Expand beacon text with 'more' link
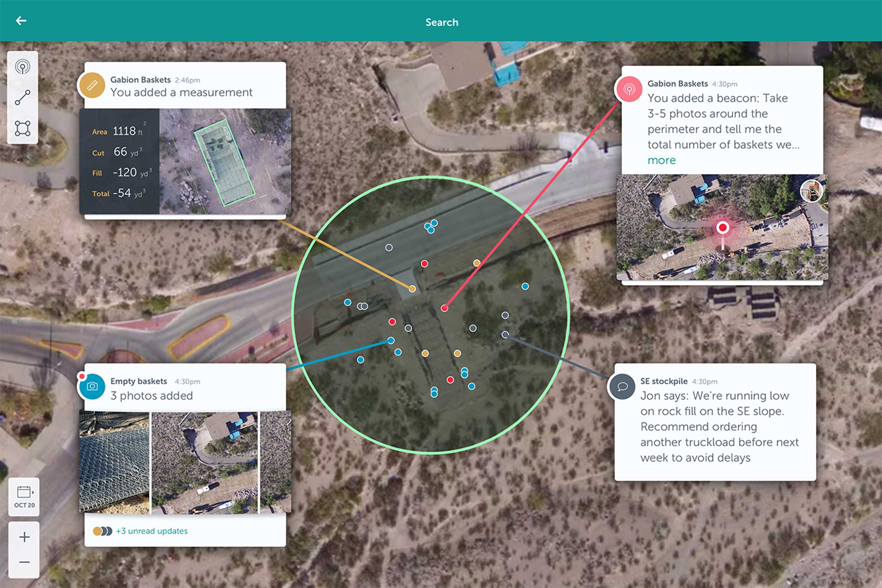Viewport: 882px width, 588px height. 661,160
